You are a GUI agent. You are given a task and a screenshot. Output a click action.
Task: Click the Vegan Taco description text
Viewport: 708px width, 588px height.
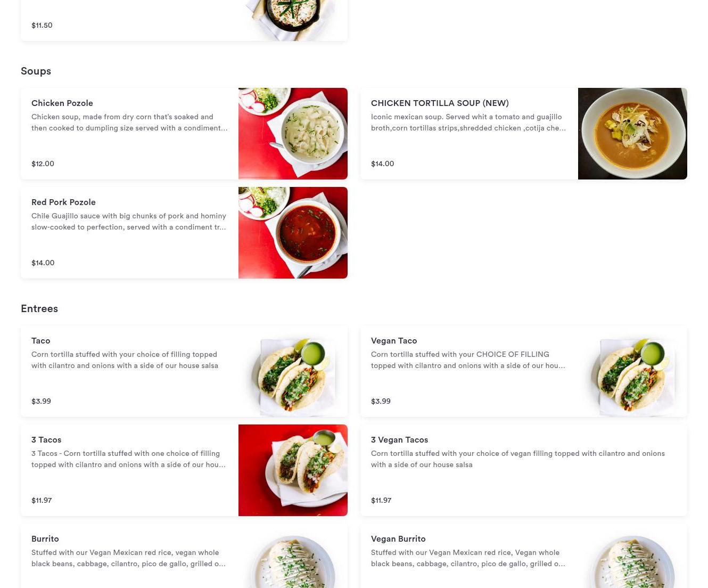[468, 360]
